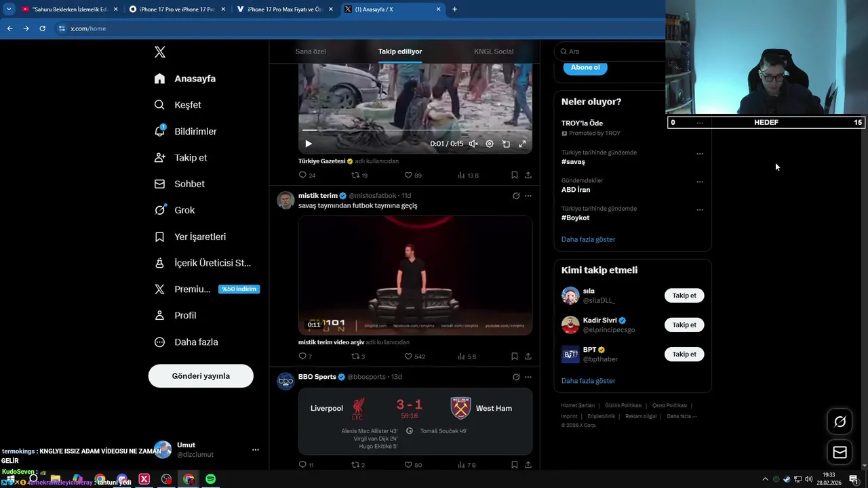Open more options on BBO Sports post

tap(528, 377)
